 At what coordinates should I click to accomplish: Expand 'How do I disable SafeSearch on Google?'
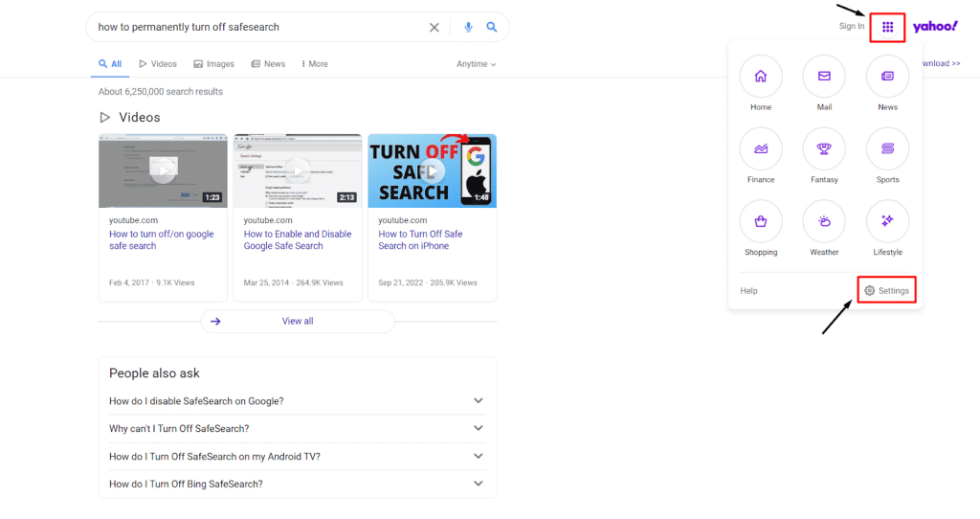click(x=298, y=401)
